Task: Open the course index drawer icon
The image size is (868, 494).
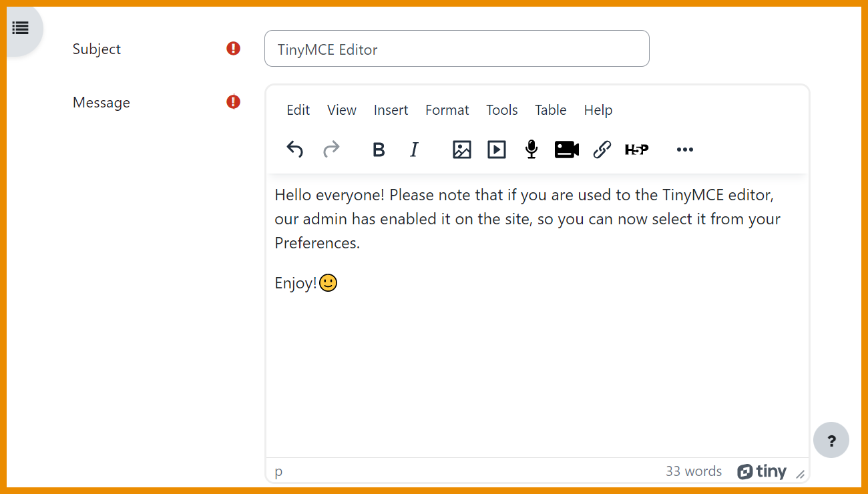Action: [21, 28]
